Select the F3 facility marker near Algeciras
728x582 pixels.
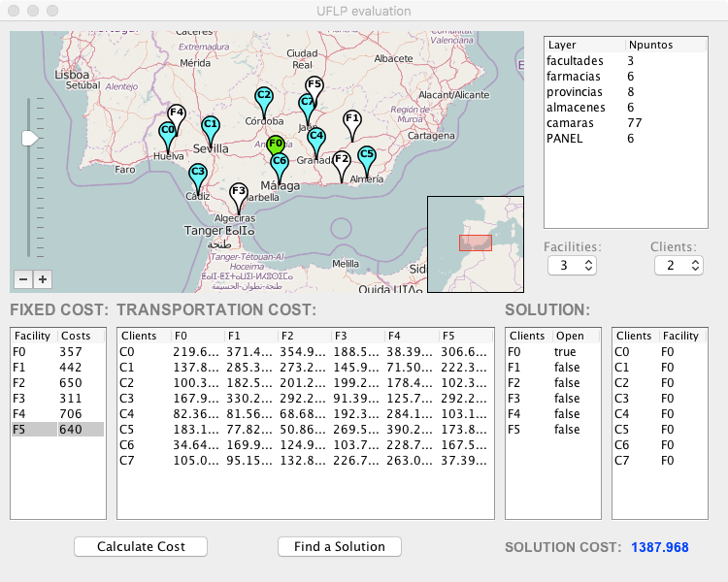click(x=239, y=192)
